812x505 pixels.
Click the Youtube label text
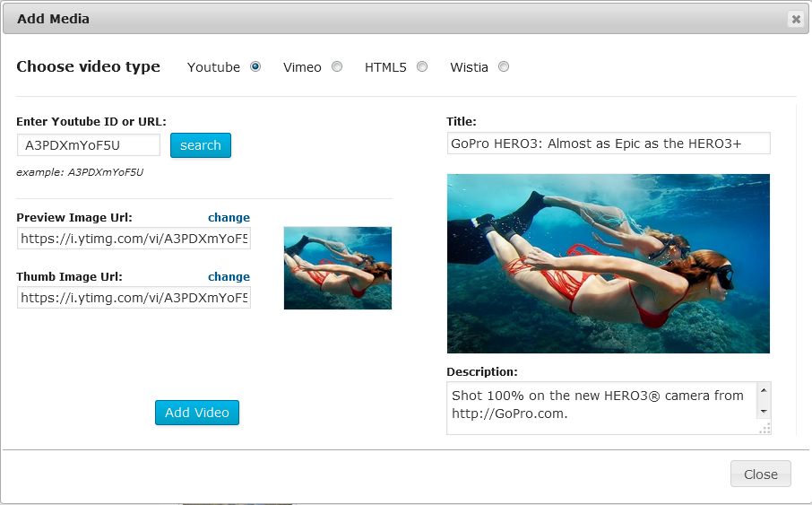click(213, 67)
